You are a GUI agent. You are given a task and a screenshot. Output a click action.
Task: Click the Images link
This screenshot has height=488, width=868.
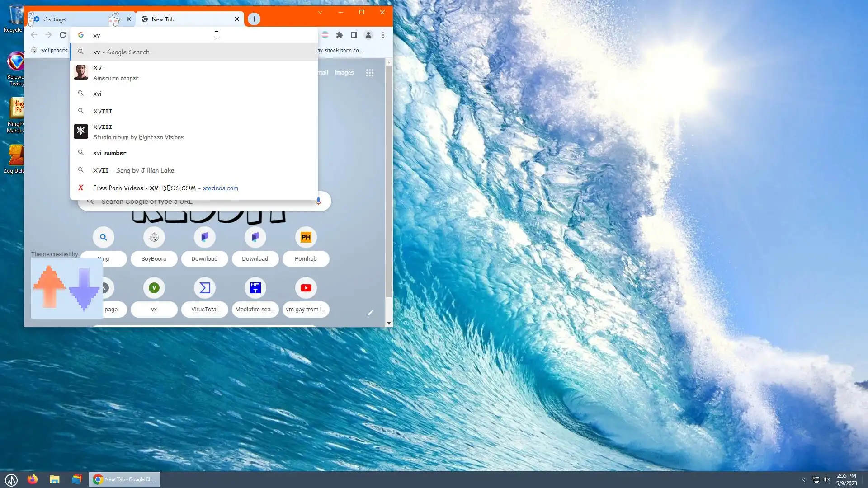pos(344,73)
